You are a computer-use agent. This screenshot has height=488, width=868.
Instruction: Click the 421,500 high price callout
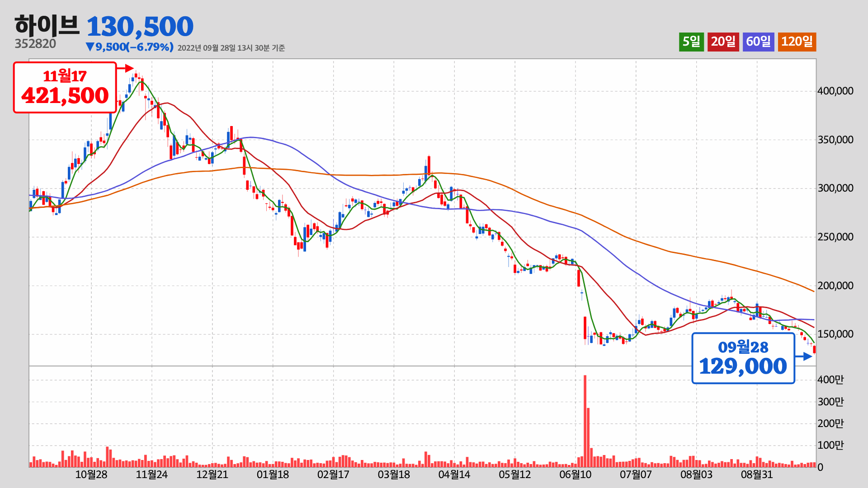(x=65, y=88)
